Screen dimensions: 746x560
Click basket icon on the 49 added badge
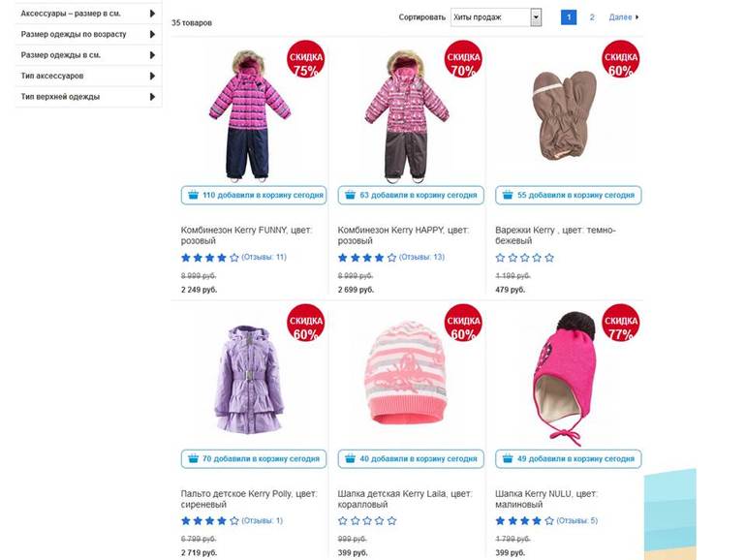[507, 458]
